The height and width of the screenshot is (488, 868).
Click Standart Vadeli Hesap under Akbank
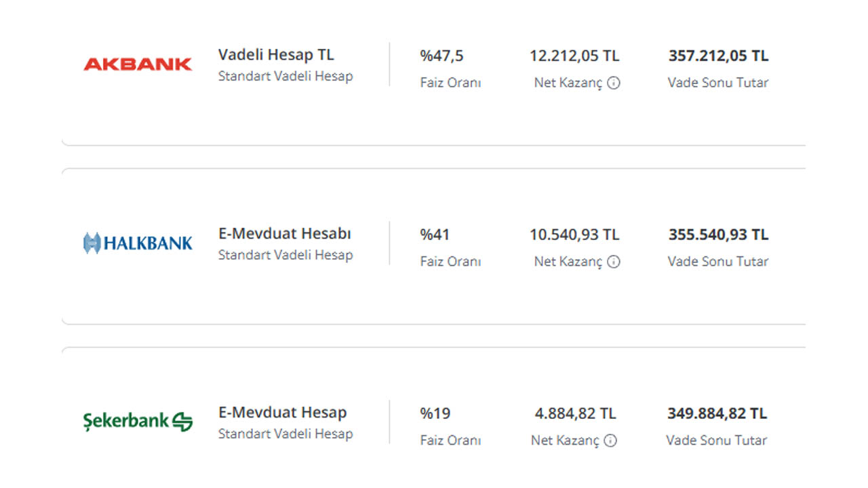tap(285, 76)
